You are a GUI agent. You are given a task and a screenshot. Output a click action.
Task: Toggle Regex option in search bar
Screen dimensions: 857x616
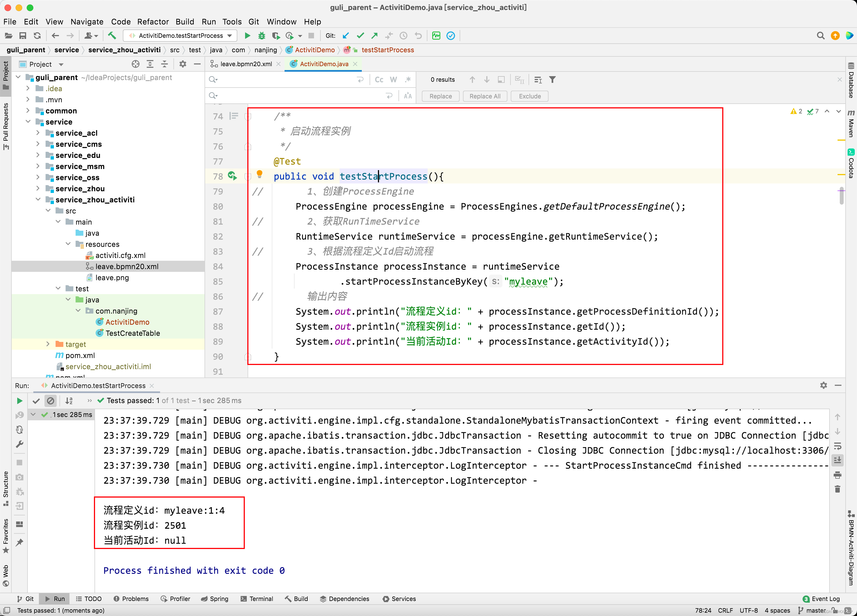[408, 79]
